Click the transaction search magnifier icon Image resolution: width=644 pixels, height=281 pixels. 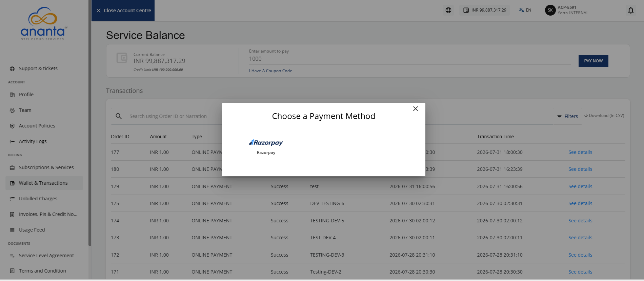(119, 116)
